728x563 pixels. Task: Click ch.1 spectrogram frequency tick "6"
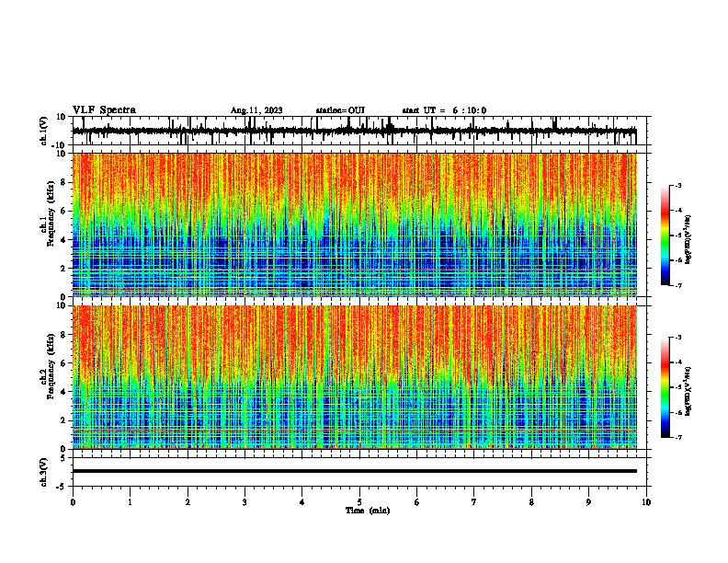click(x=63, y=212)
